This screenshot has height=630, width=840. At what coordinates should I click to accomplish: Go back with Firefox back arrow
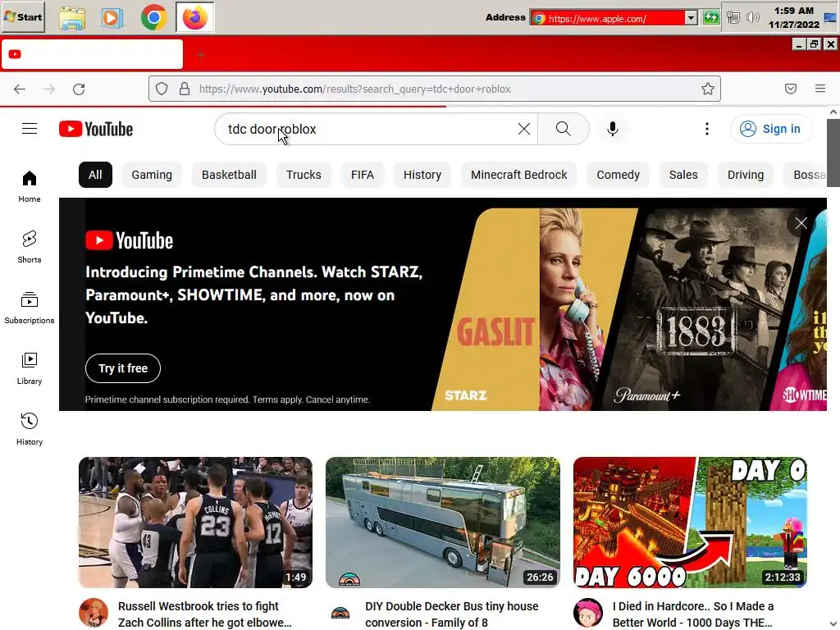point(20,89)
